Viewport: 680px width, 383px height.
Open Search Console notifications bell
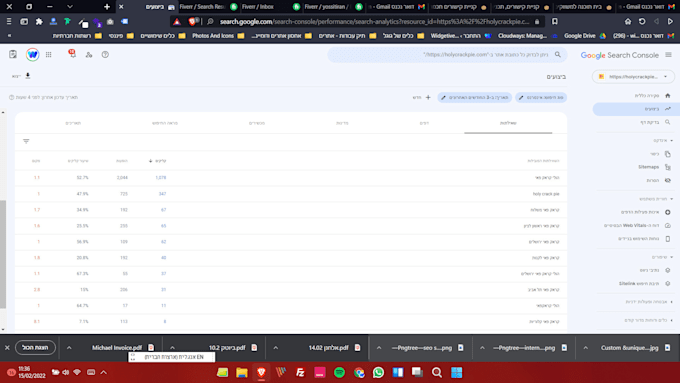click(x=72, y=54)
